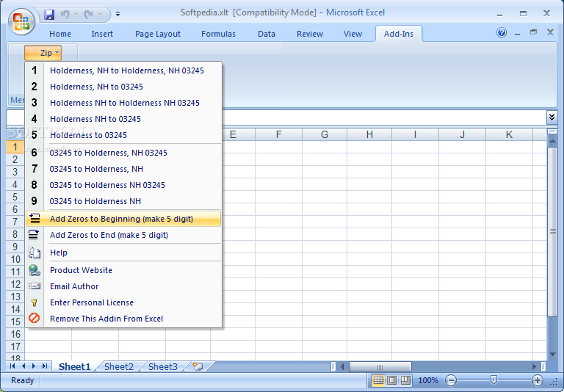The image size is (564, 392).
Task: Switch to the Insert ribbon tab
Action: [x=102, y=34]
